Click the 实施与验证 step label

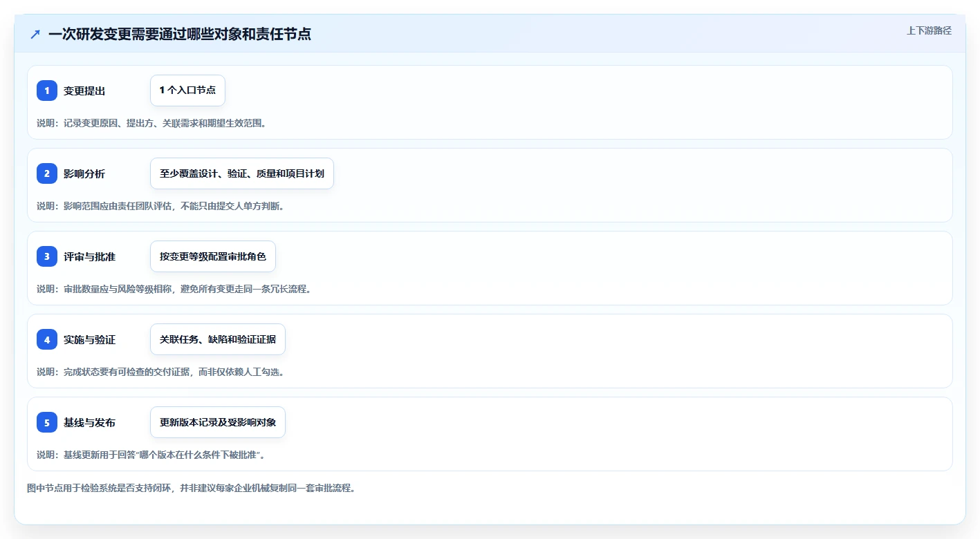pos(90,339)
